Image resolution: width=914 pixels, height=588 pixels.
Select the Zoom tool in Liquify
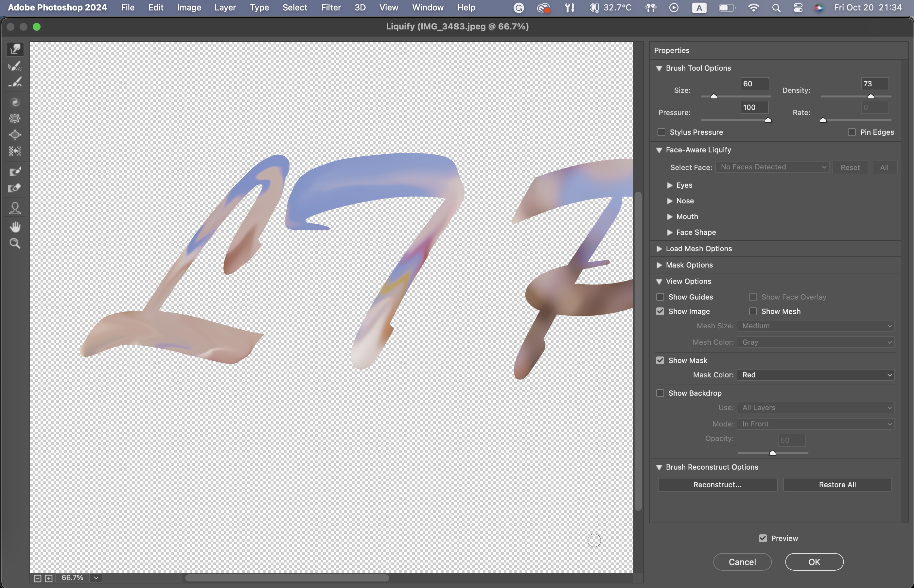[x=15, y=243]
